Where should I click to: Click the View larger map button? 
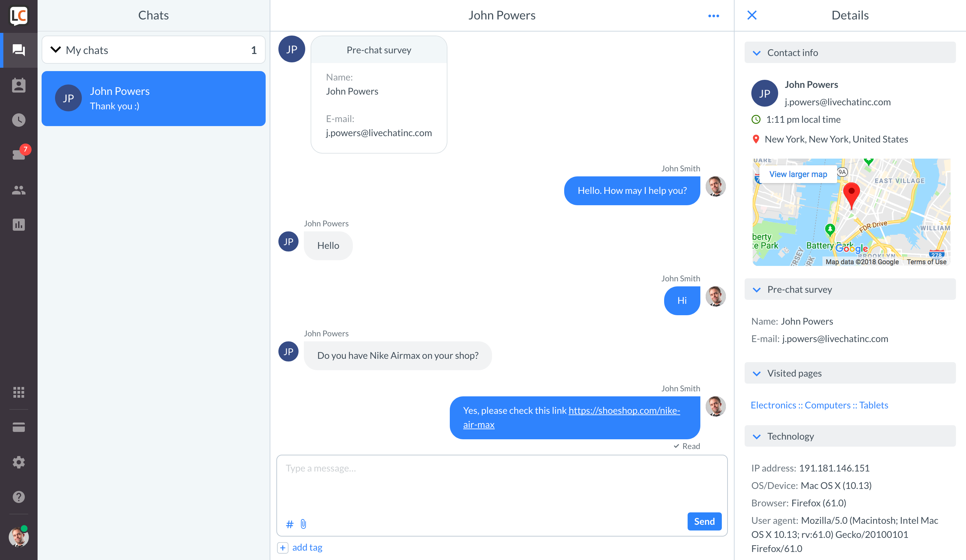pyautogui.click(x=798, y=175)
